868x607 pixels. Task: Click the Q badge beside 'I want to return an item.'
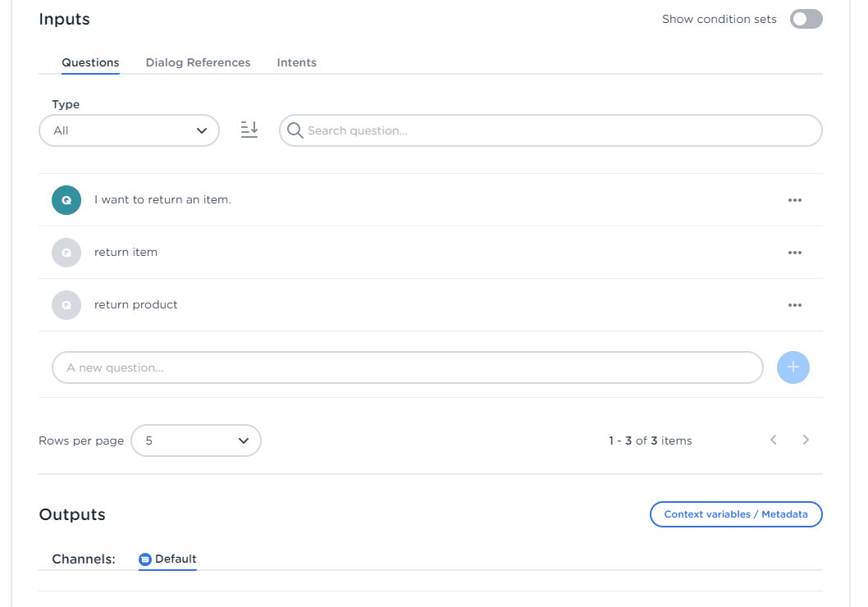coord(66,199)
